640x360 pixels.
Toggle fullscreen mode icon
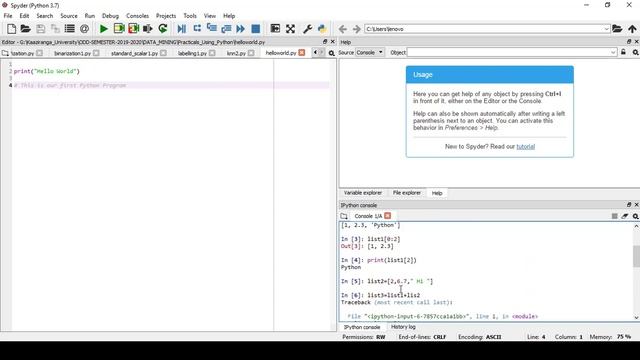(290, 29)
